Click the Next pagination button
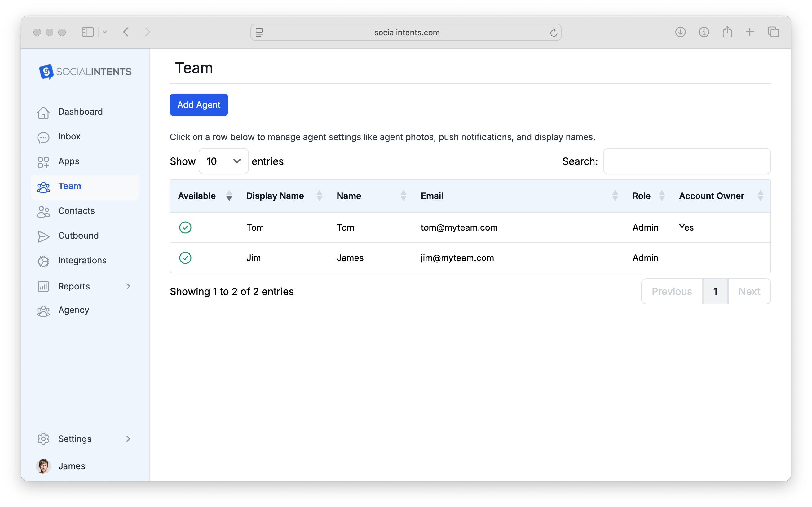This screenshot has width=812, height=507. (749, 291)
